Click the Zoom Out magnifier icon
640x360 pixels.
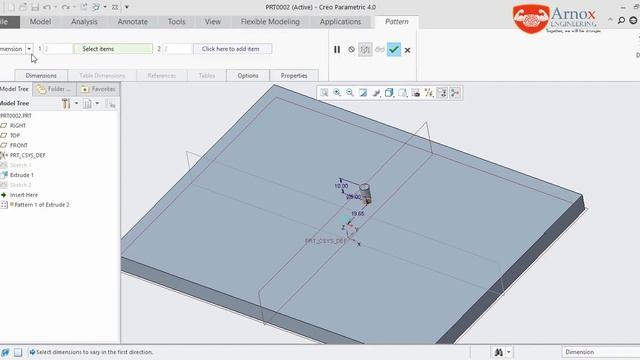(x=350, y=93)
